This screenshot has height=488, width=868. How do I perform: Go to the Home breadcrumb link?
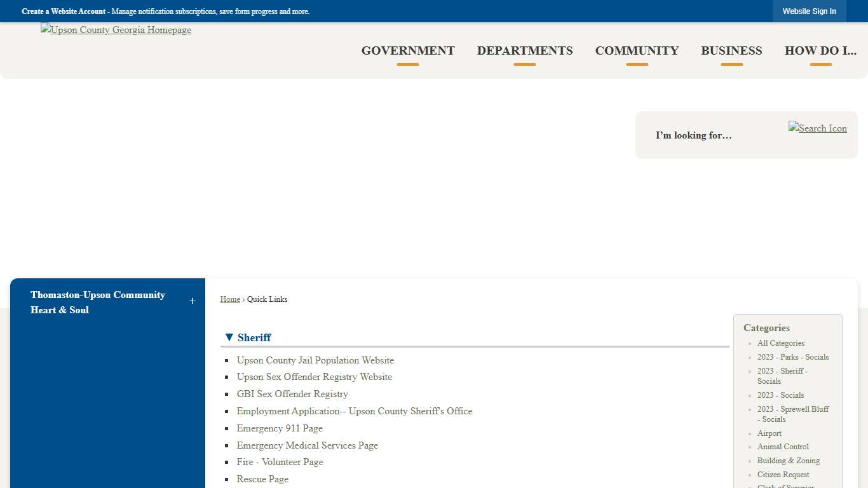coord(230,299)
